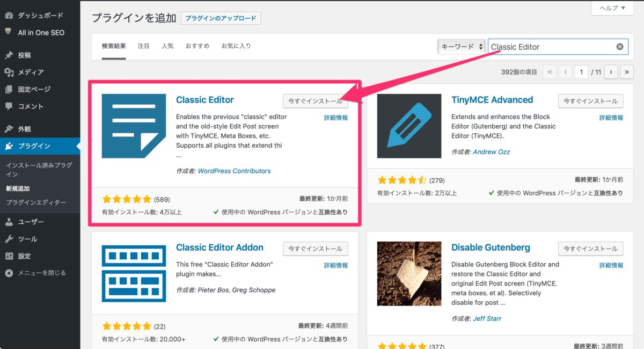Click the ツール wrench icon

[x=9, y=239]
